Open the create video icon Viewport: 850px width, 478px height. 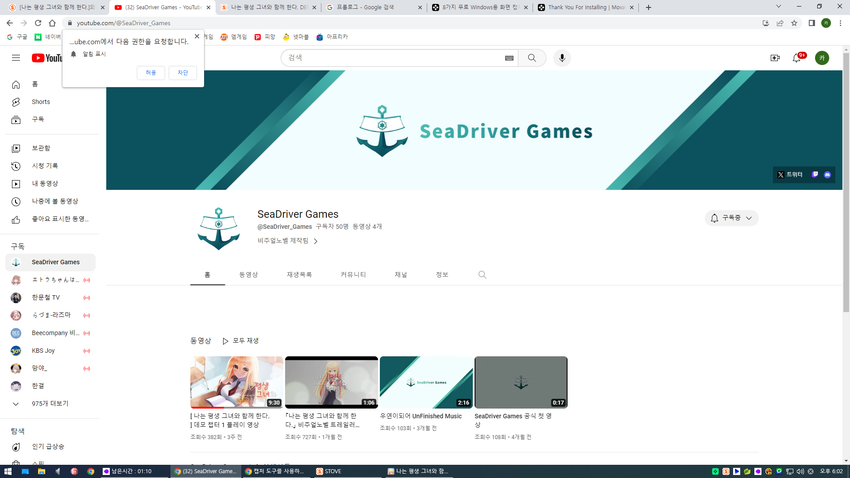775,58
